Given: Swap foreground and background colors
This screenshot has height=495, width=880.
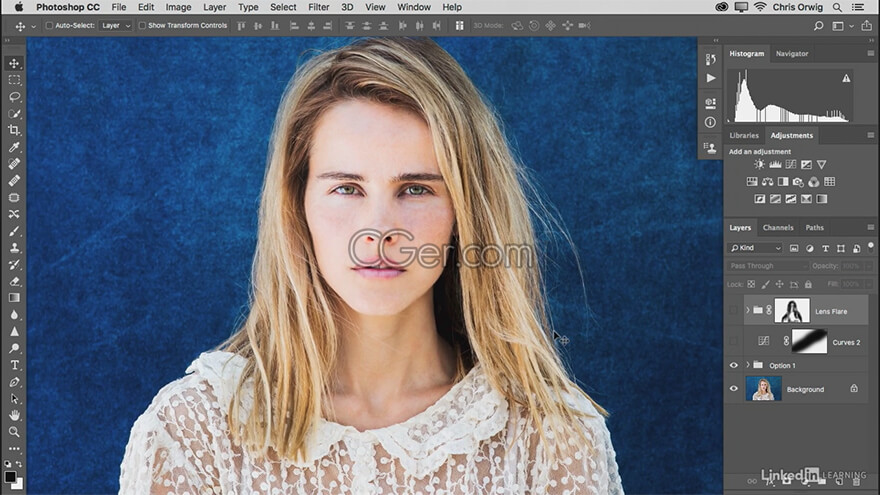Looking at the screenshot, I should (x=19, y=464).
